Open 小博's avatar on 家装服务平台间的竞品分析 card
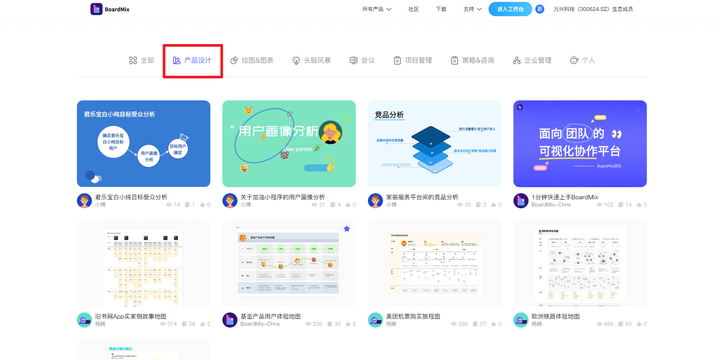 (376, 200)
